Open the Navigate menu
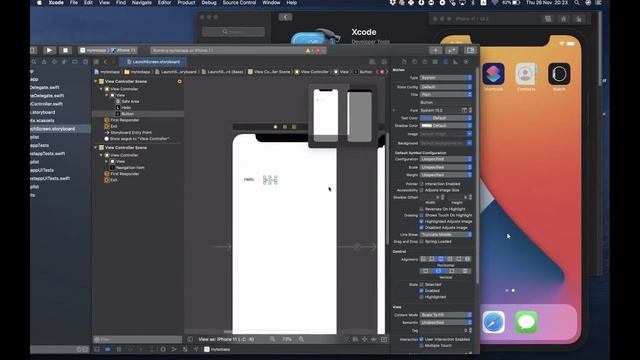Image resolution: width=640 pixels, height=360 pixels. [142, 3]
